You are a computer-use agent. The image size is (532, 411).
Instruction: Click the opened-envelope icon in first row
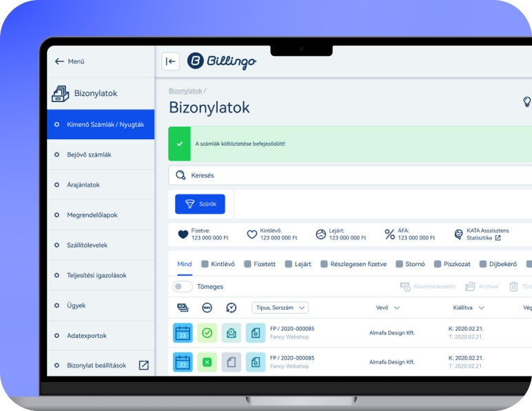click(232, 334)
